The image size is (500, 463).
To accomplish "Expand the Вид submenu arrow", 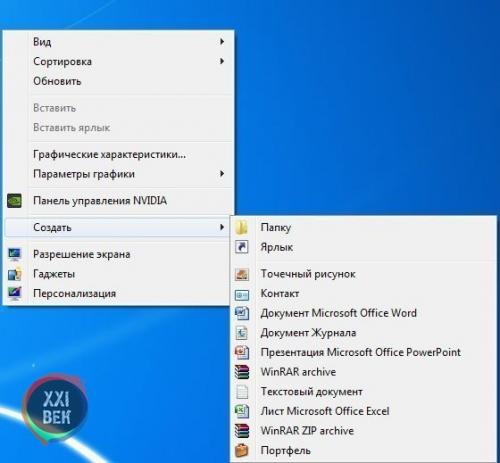I will [222, 42].
